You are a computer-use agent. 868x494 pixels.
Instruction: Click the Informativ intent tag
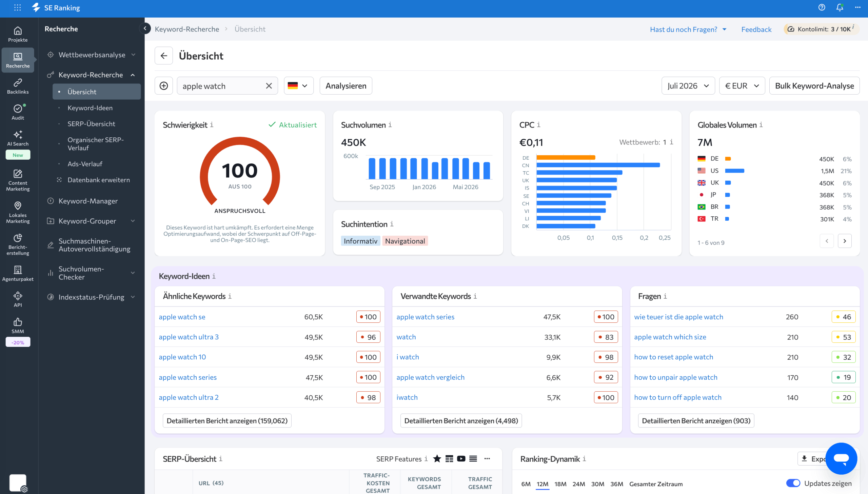click(360, 241)
